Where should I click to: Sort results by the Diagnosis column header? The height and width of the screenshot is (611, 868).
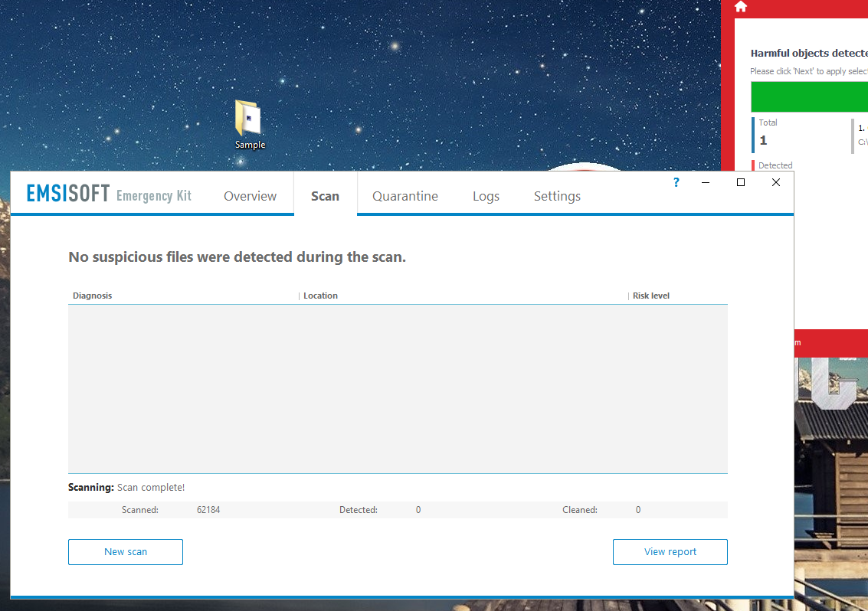click(93, 296)
